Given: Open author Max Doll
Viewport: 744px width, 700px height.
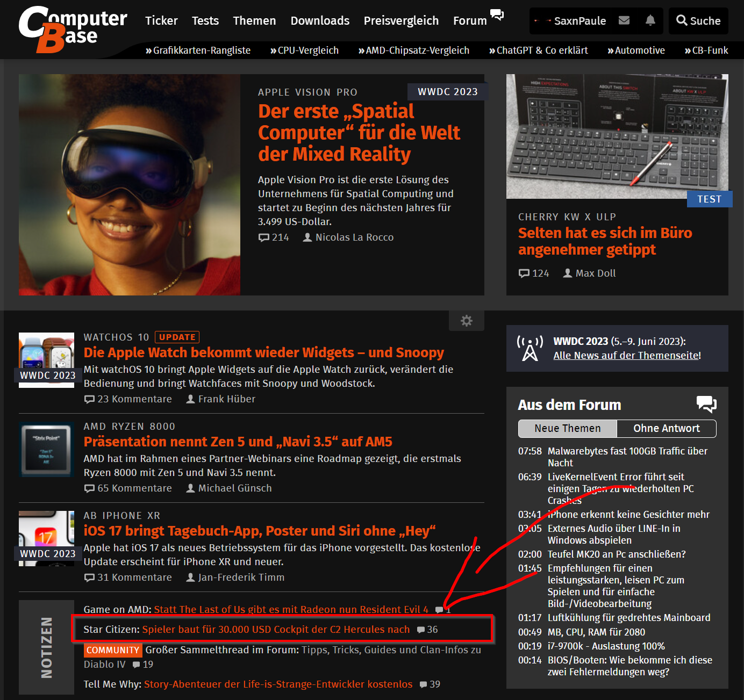Looking at the screenshot, I should [x=589, y=273].
